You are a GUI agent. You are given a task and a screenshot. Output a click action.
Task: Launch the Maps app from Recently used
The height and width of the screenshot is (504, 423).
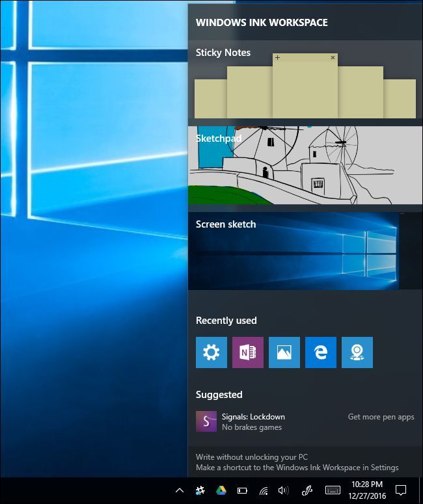pyautogui.click(x=357, y=352)
